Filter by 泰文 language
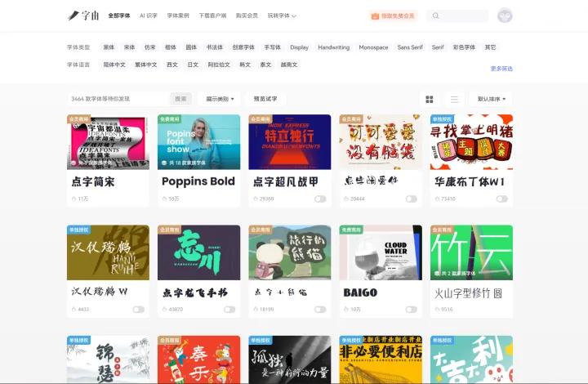Viewport: 588px width, 384px height. pos(265,65)
